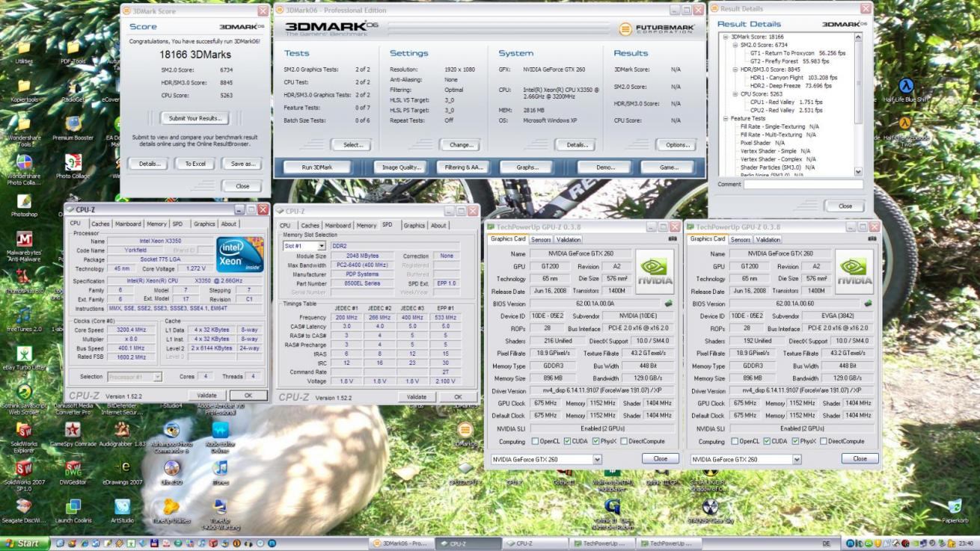Launch eDrawings 2007 shortcut
Viewport: 980px width, 551px height.
coord(122,473)
